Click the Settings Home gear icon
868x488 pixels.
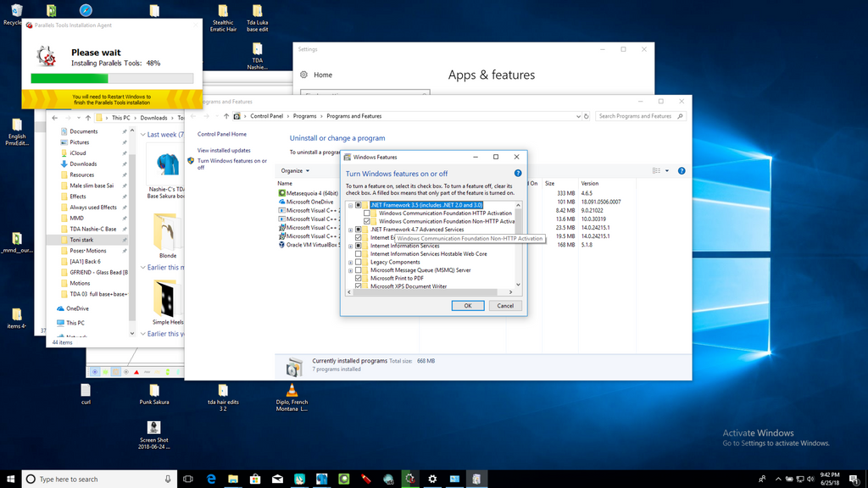click(303, 75)
